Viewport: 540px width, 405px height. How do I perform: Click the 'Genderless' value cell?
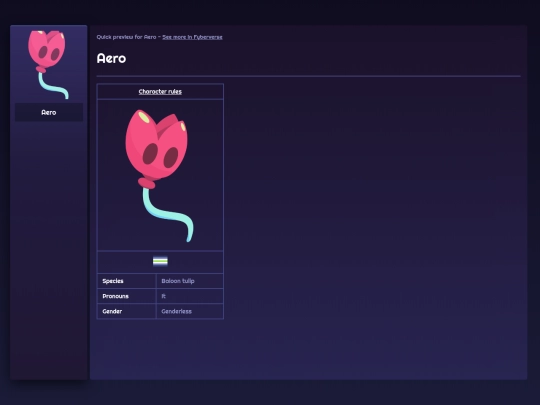point(190,311)
